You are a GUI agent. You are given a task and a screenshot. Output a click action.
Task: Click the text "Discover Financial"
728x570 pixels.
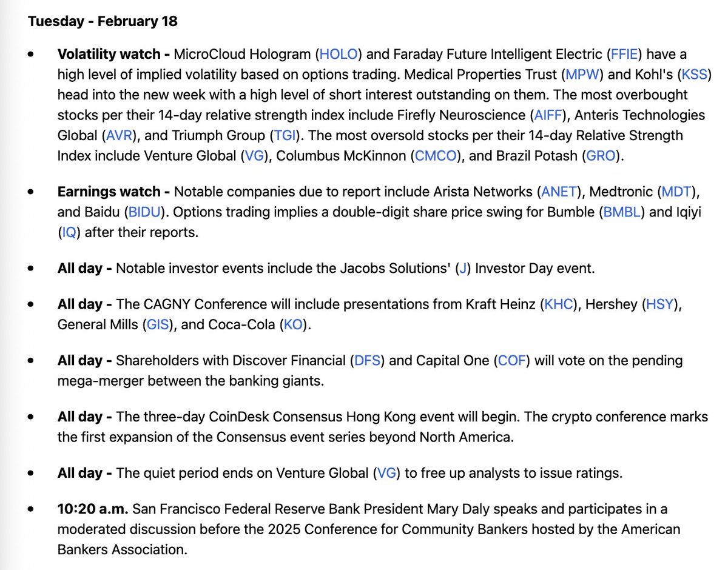coord(289,360)
